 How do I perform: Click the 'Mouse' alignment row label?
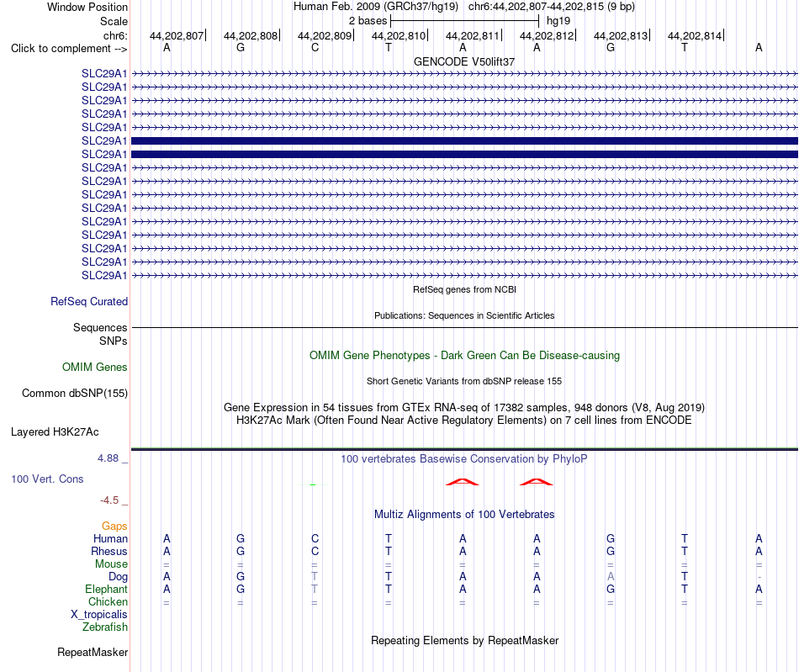click(x=111, y=564)
